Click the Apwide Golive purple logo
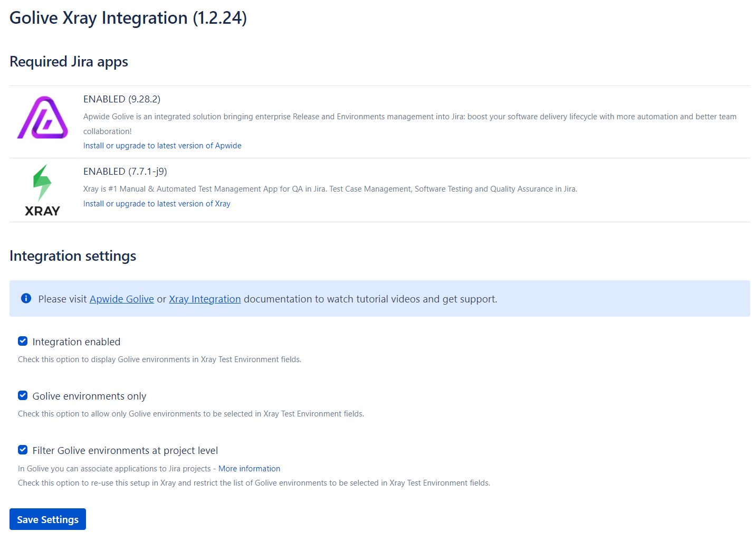 tap(43, 118)
